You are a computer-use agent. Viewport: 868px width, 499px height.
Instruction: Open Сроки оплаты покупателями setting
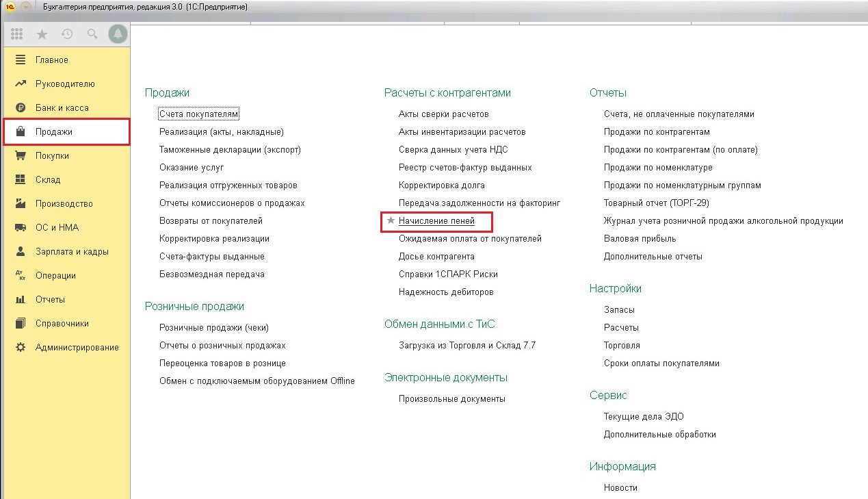661,363
